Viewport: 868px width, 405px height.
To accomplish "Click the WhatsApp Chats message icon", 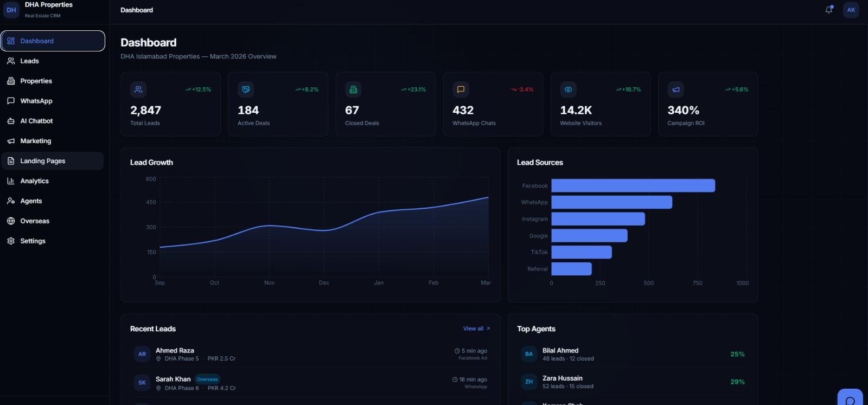I will tap(461, 89).
